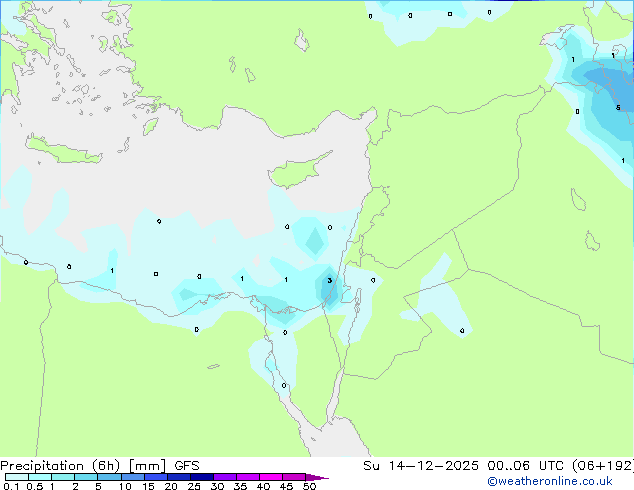The width and height of the screenshot is (634, 490).
Task: Pick the 20–25 mm legend swatch
Action: click(x=179, y=477)
